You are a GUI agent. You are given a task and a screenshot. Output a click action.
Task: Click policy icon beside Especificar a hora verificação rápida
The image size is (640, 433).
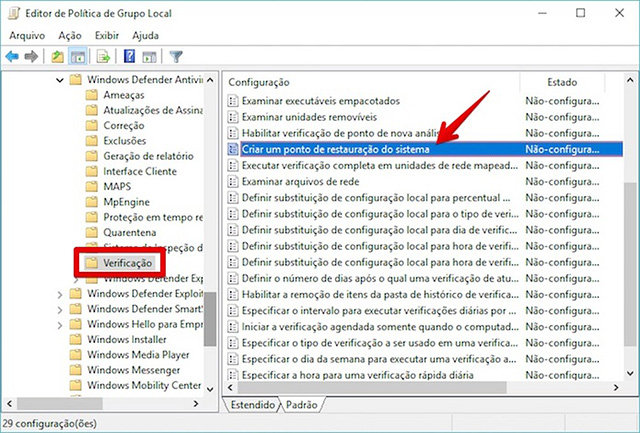pyautogui.click(x=233, y=375)
